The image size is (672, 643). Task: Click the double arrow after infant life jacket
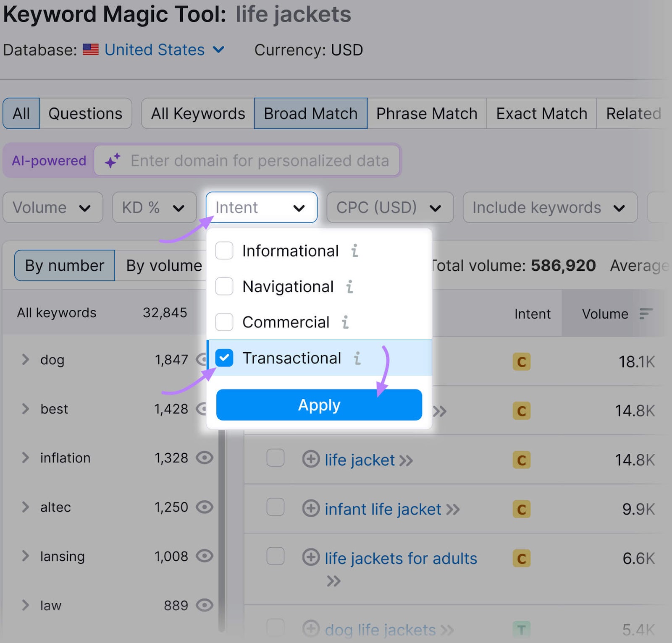(453, 510)
